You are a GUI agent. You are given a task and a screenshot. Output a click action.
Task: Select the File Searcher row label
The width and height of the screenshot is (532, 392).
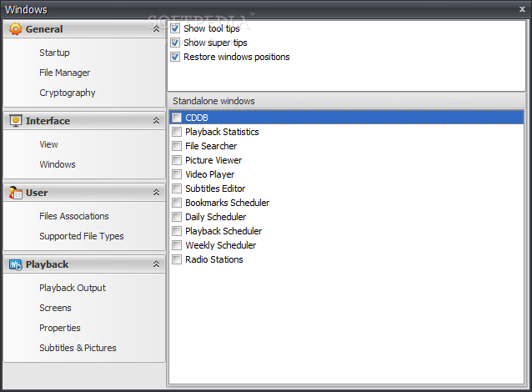(211, 146)
